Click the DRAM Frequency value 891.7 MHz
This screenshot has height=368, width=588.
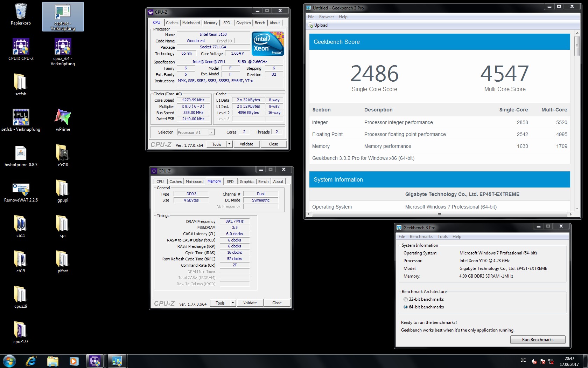click(x=234, y=221)
